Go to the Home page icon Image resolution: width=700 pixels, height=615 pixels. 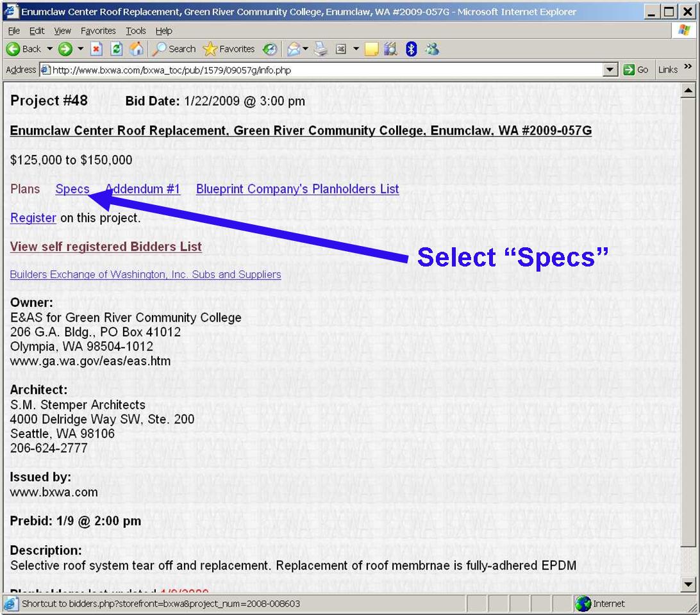(136, 49)
